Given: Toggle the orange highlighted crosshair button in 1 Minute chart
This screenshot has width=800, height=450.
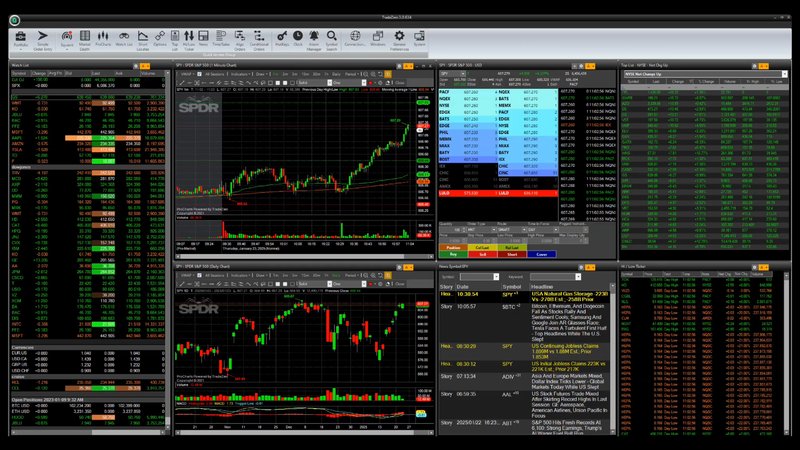Looking at the screenshot, I should click(x=388, y=74).
